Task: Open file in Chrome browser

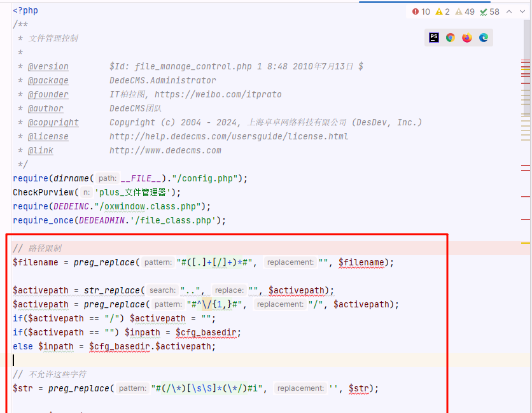Action: point(451,38)
